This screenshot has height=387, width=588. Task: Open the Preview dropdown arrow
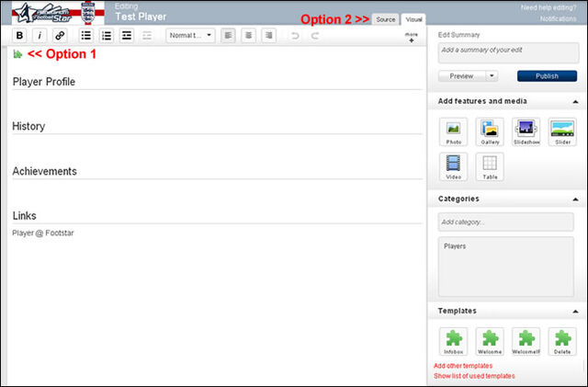492,76
